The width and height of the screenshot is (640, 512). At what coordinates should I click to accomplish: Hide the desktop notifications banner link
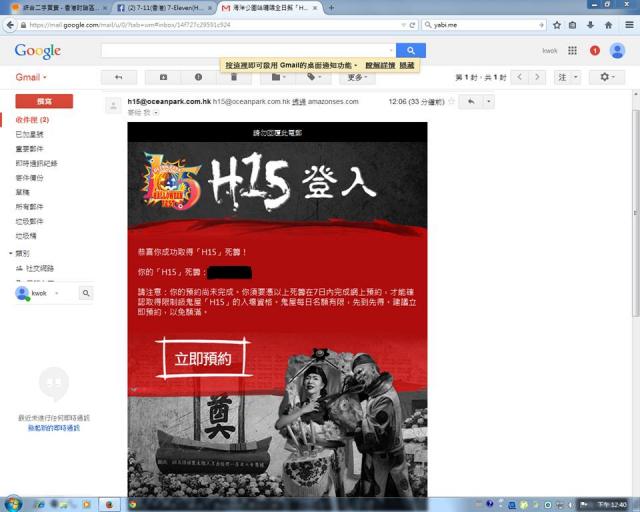pos(407,65)
